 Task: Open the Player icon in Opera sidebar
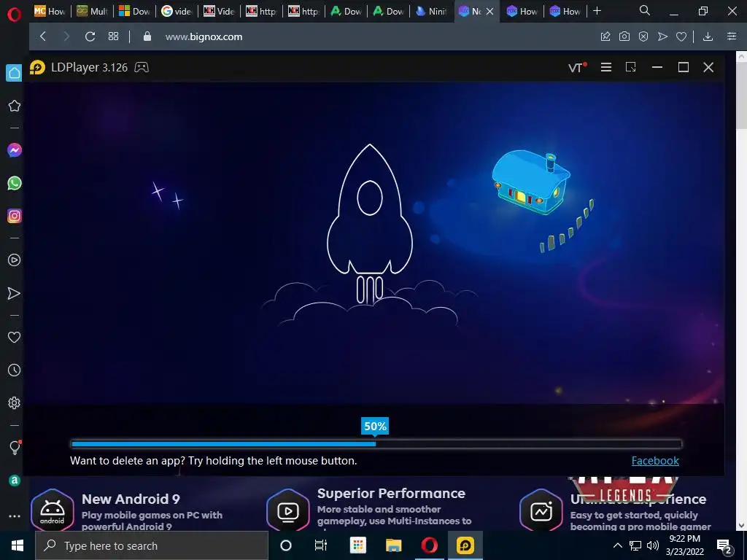point(15,260)
